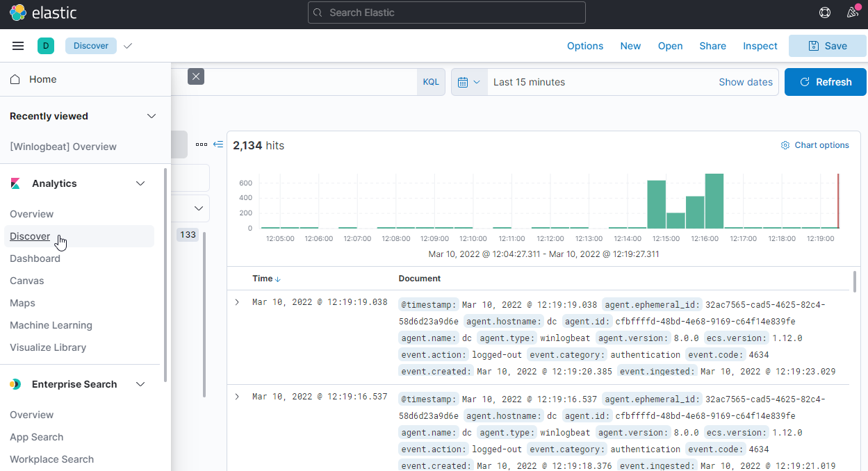Viewport: 868px width, 471px height.
Task: Click Show dates link
Action: click(x=746, y=82)
